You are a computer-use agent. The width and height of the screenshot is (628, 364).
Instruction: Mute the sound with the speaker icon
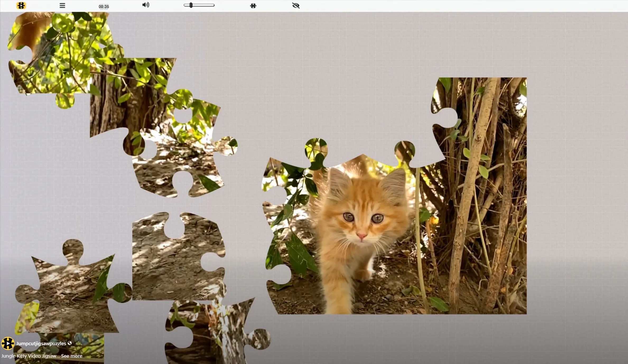146,5
